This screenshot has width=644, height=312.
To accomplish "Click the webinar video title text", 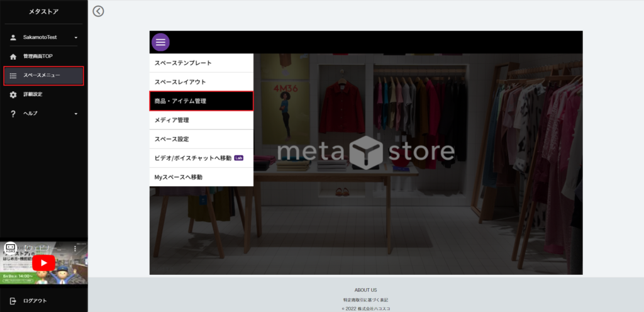I will 43,248.
